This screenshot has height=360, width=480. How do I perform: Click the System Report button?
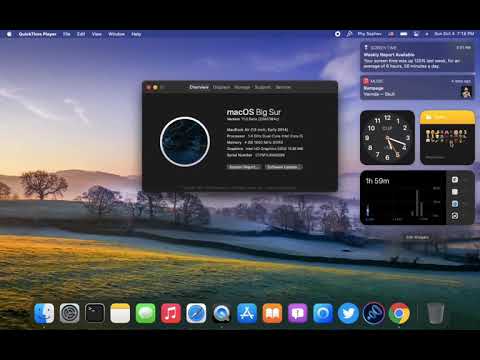point(243,167)
